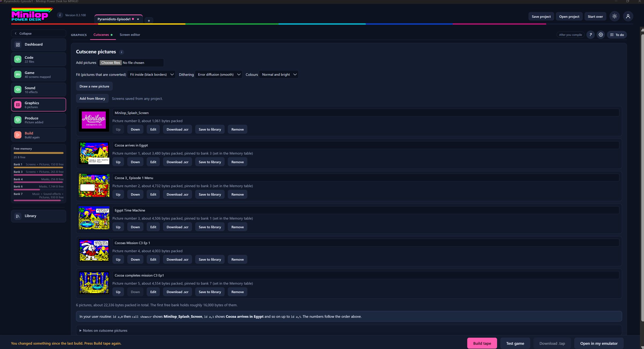This screenshot has width=644, height=349.
Task: Open the user account icon
Action: 628,16
